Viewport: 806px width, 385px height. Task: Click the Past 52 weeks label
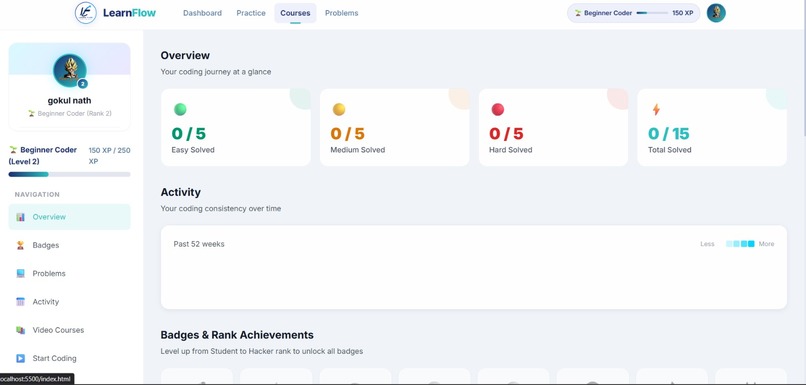point(199,244)
